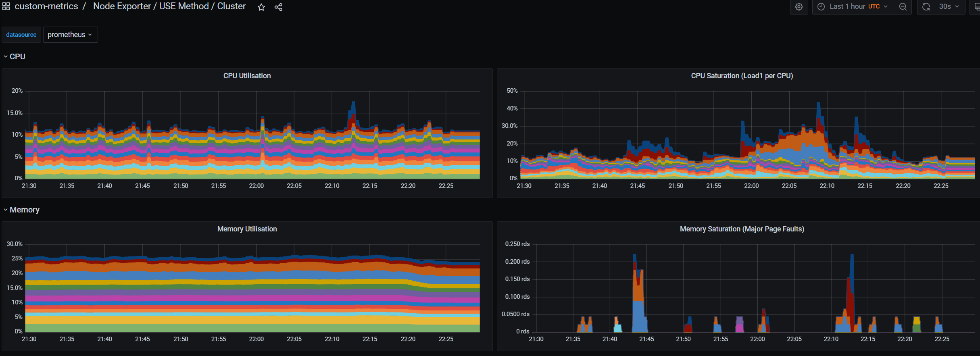Open the custom-metrics folder link
Viewport: 980px width, 356px height.
46,6
